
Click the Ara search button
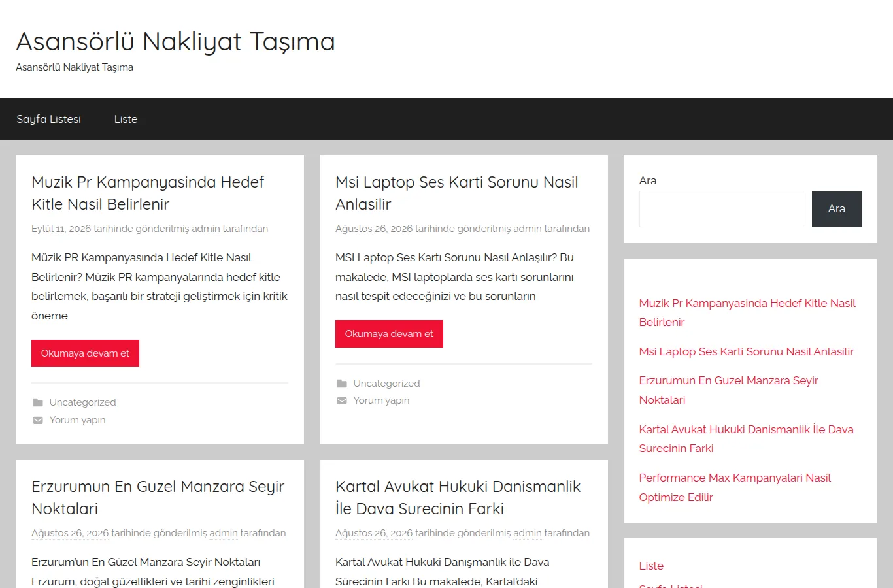click(x=837, y=209)
